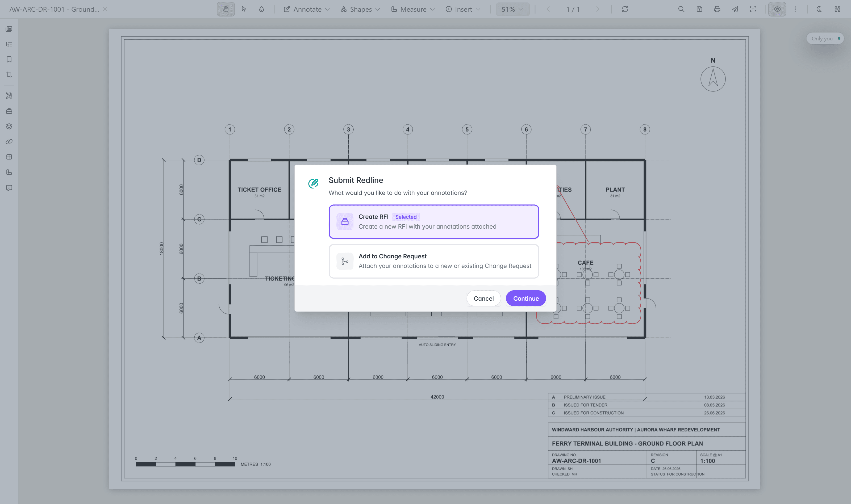Click the crop sidebar icon
Image resolution: width=851 pixels, height=504 pixels.
9,75
